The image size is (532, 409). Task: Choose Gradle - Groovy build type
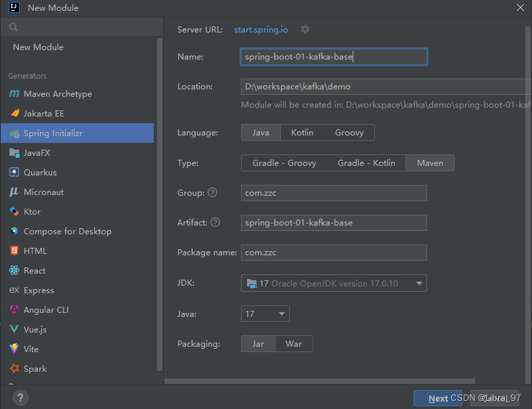(x=284, y=163)
